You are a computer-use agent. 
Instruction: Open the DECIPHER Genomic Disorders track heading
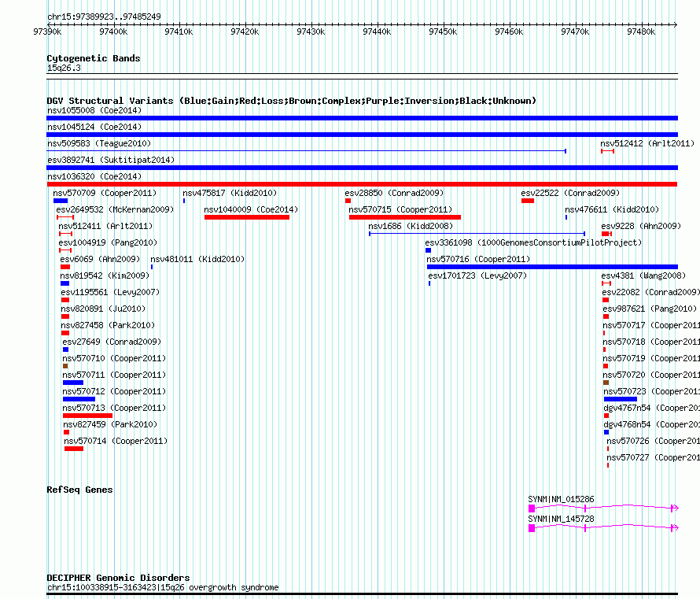(118, 578)
